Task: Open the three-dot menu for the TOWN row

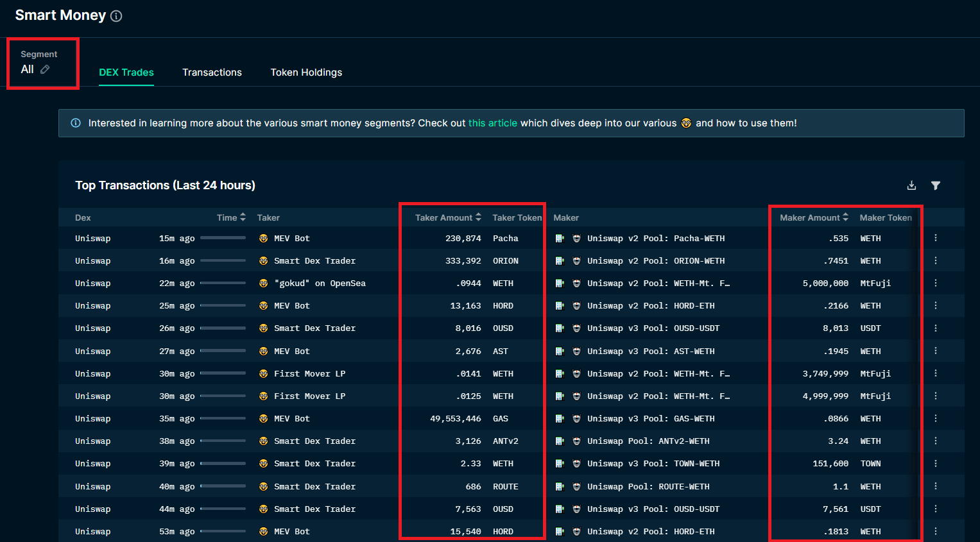Action: pos(936,463)
